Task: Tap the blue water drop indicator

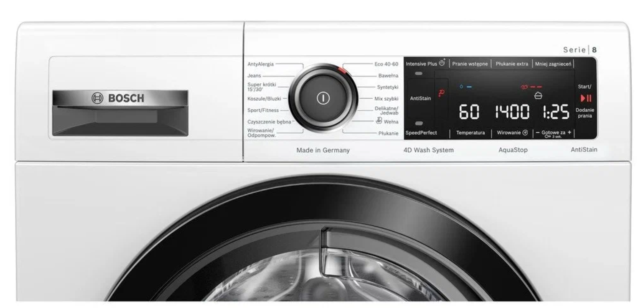Action: coord(461,87)
